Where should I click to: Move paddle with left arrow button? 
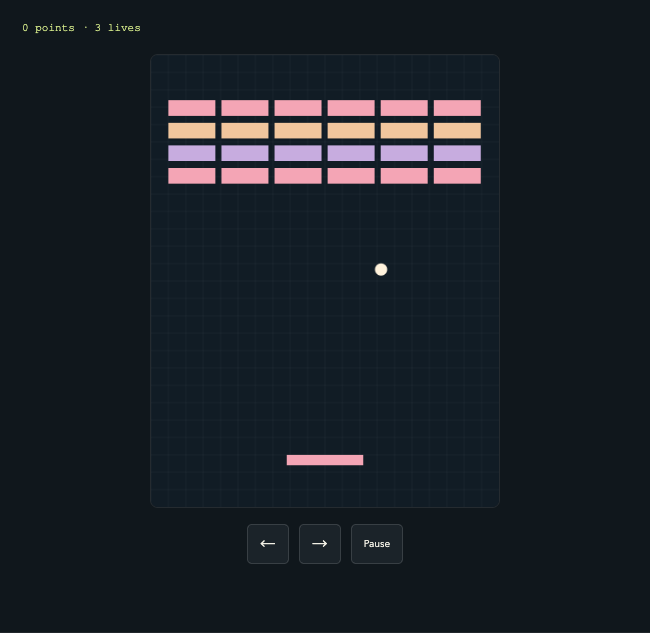click(x=268, y=543)
